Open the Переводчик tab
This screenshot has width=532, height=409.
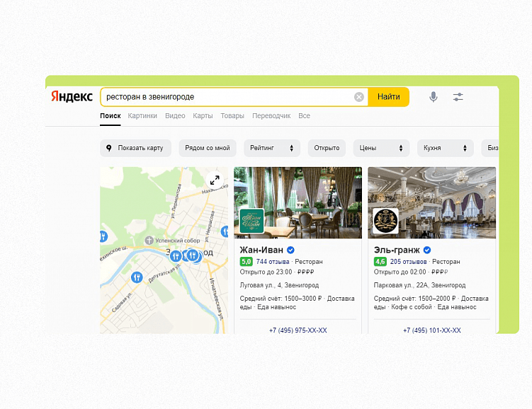pos(271,116)
